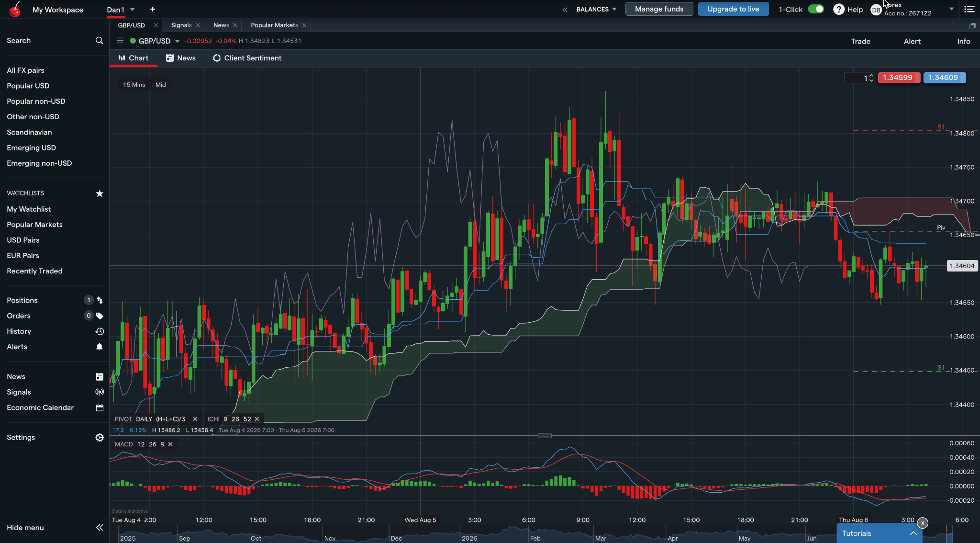The height and width of the screenshot is (543, 980).
Task: Open the Client Sentiment tab
Action: (247, 58)
